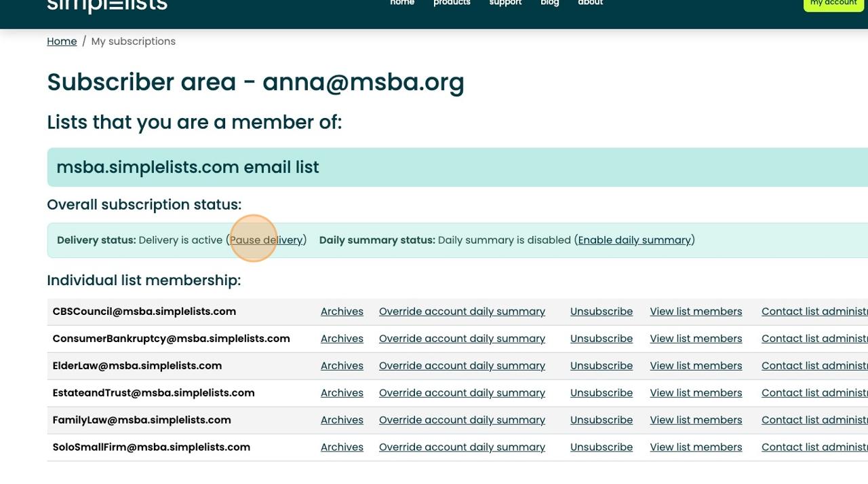Override daily summary for SoloSmallFirm list
Image resolution: width=868 pixels, height=484 pixels.
[x=462, y=447]
